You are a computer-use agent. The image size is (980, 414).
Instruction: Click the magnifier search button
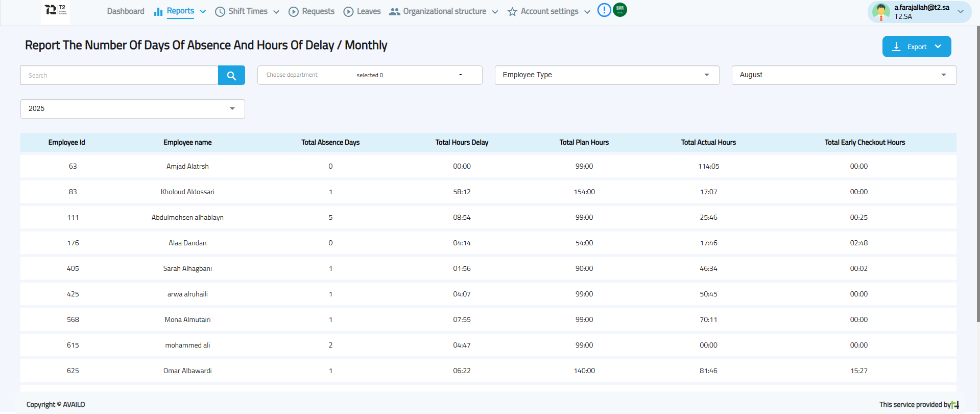click(231, 75)
